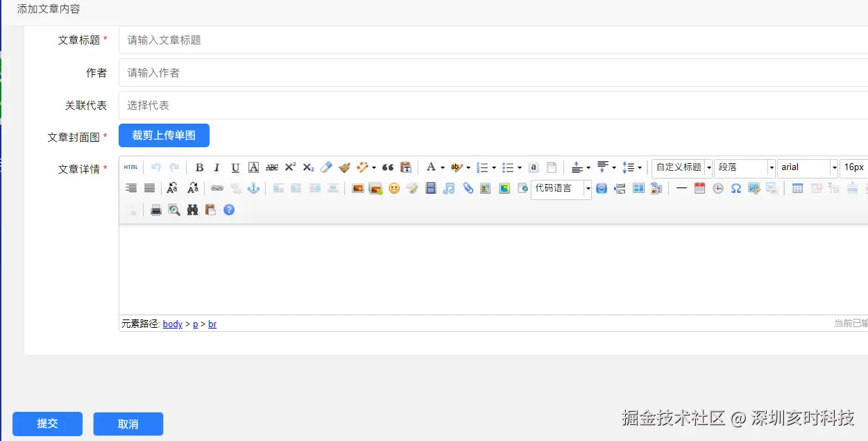This screenshot has width=868, height=441.
Task: Open the template layout icon
Action: (x=638, y=188)
